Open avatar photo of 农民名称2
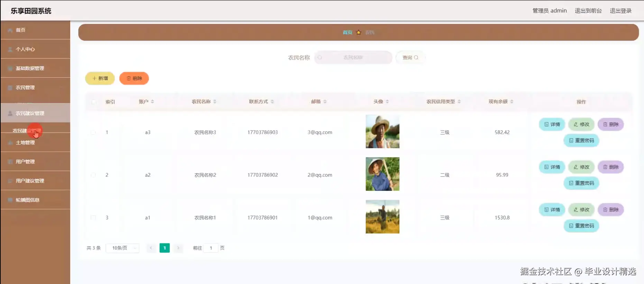The height and width of the screenshot is (284, 644). [x=383, y=174]
